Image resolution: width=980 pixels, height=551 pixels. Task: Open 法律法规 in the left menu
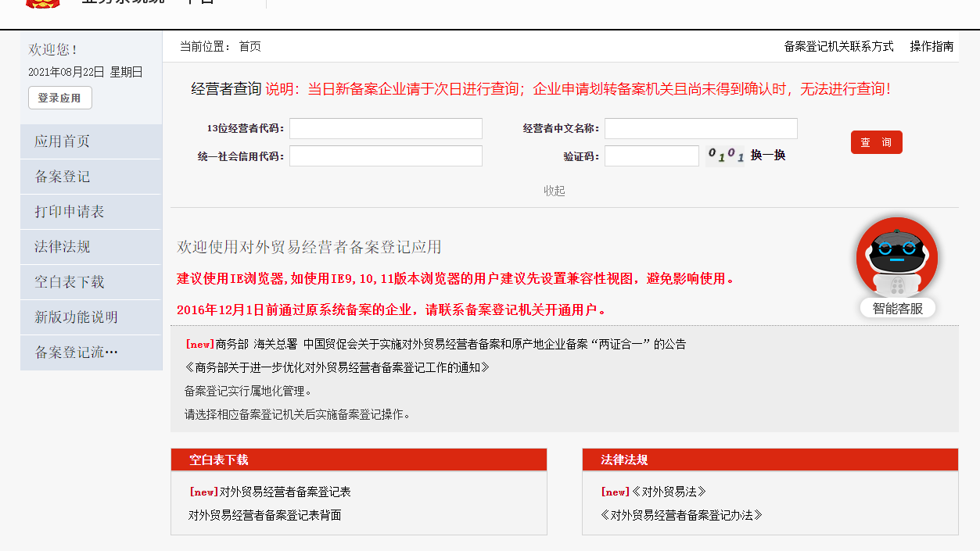click(x=63, y=247)
